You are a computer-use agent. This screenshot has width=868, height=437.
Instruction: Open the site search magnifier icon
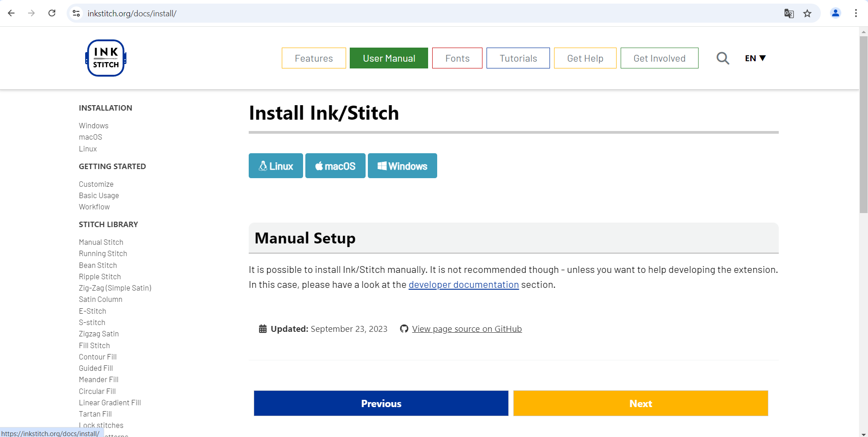click(x=723, y=58)
